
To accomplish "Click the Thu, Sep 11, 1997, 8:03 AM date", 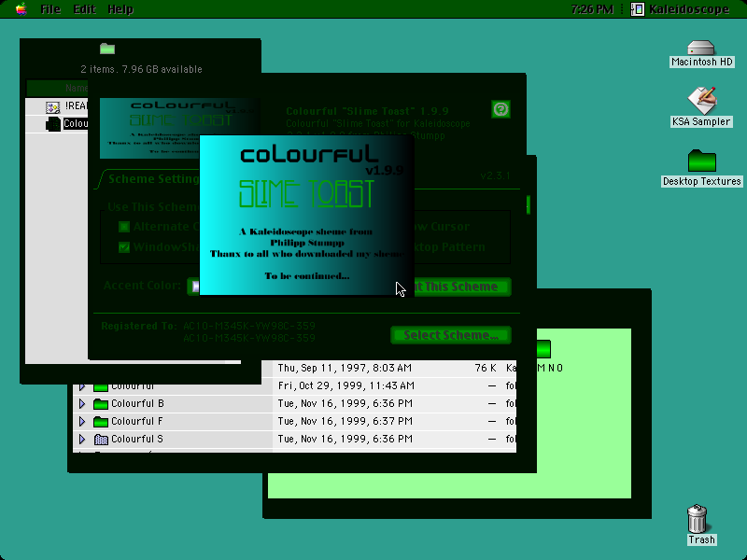I will (x=345, y=368).
